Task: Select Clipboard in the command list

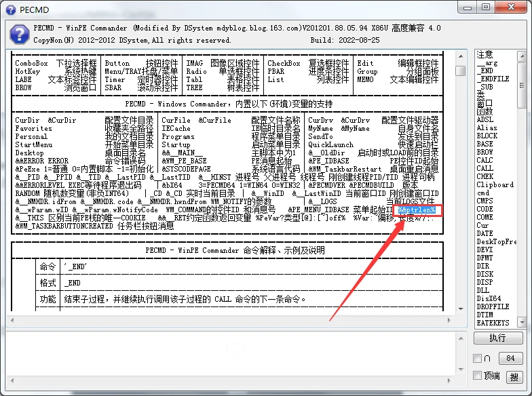Action: (x=495, y=184)
